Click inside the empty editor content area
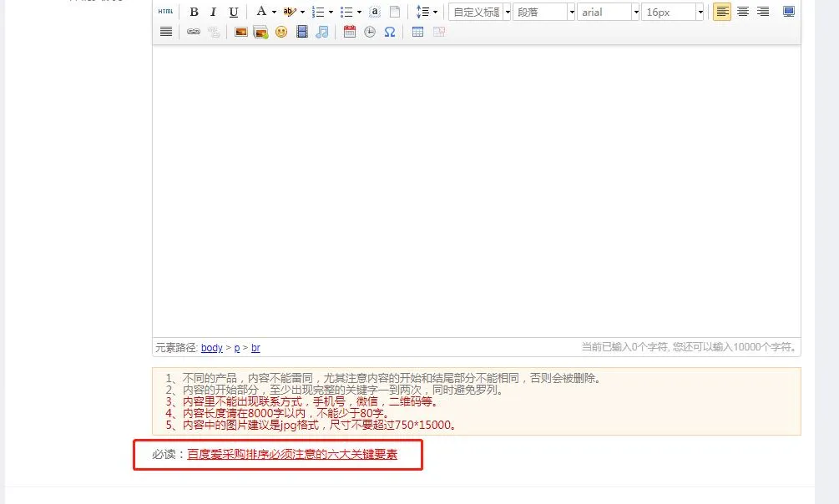The image size is (839, 504). point(476,192)
